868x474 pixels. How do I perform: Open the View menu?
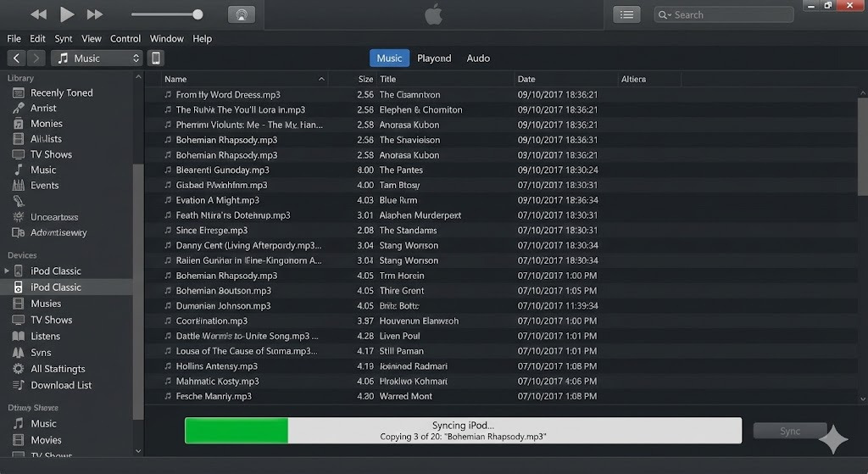(x=92, y=39)
